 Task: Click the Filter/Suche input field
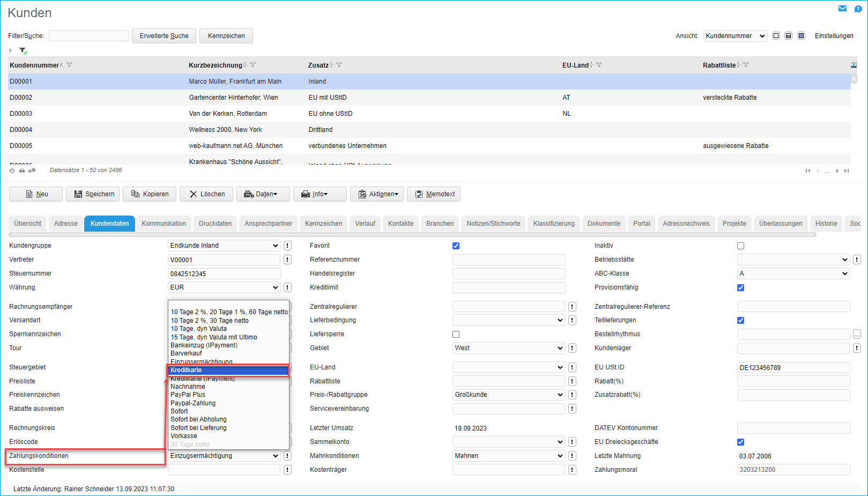pos(89,36)
